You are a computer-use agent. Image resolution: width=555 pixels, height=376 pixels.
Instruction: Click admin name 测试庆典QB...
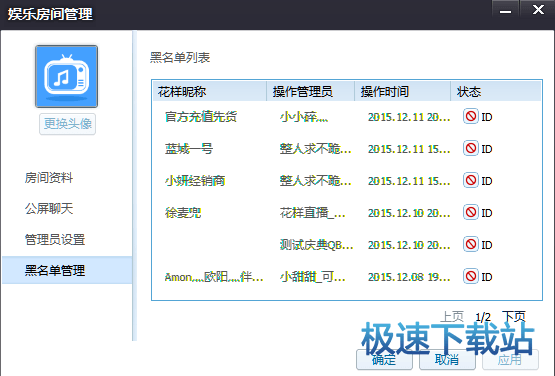click(x=316, y=245)
